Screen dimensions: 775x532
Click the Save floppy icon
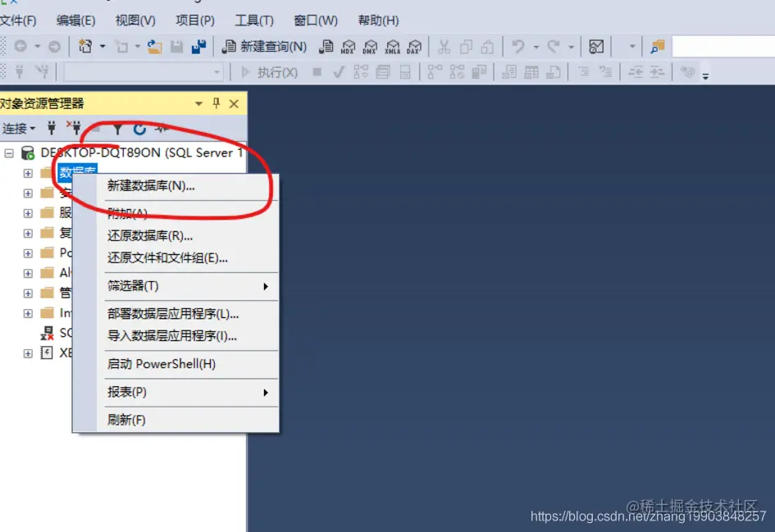point(176,47)
